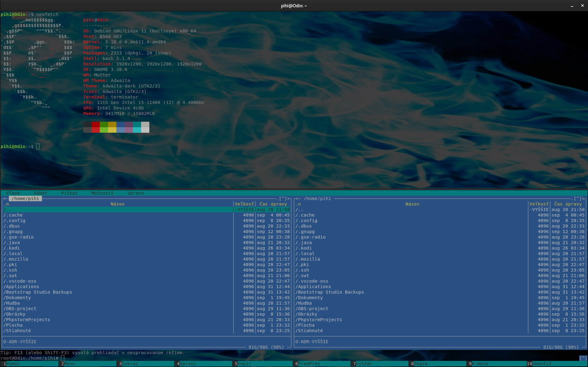
Task: Click the [^] toggle at command line end
Action: tap(583, 358)
